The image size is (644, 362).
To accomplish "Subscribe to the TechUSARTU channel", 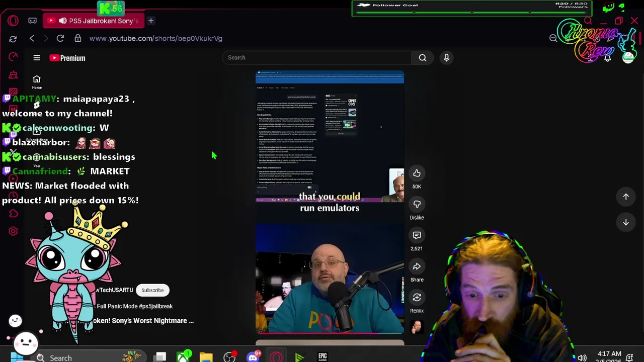I will [152, 290].
